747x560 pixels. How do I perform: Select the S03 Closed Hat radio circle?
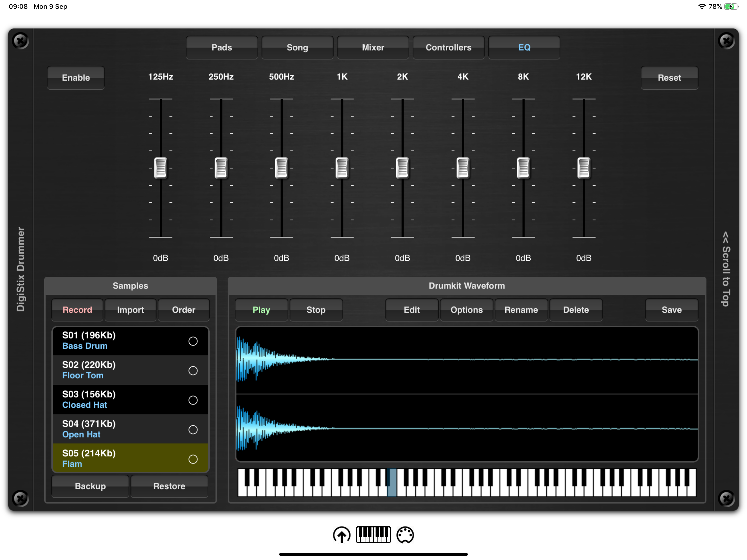coord(193,400)
